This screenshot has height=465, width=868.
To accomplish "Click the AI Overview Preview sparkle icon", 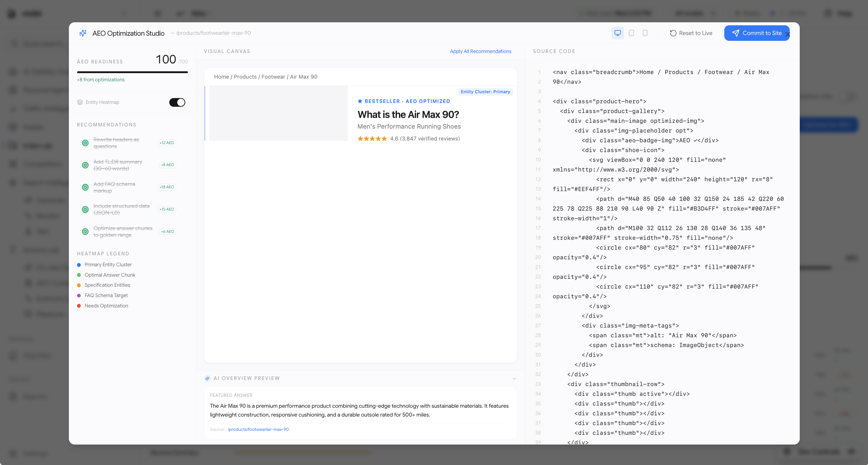I will coord(207,378).
